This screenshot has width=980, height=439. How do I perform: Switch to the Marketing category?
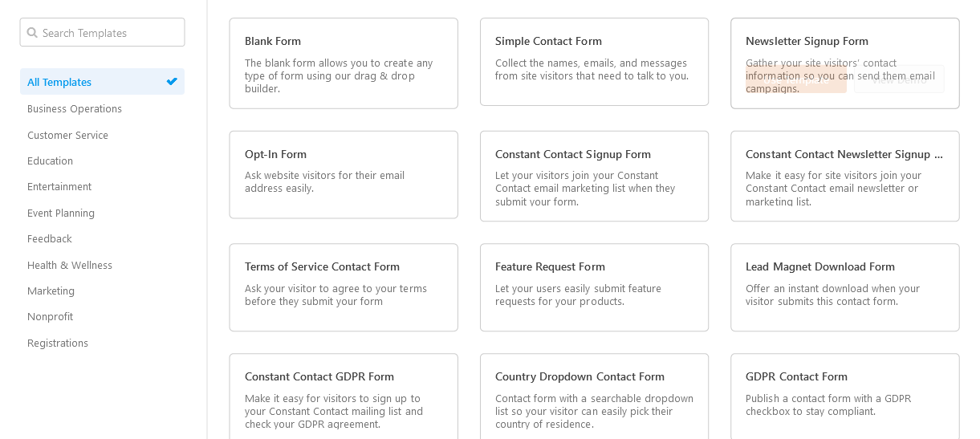pos(51,291)
